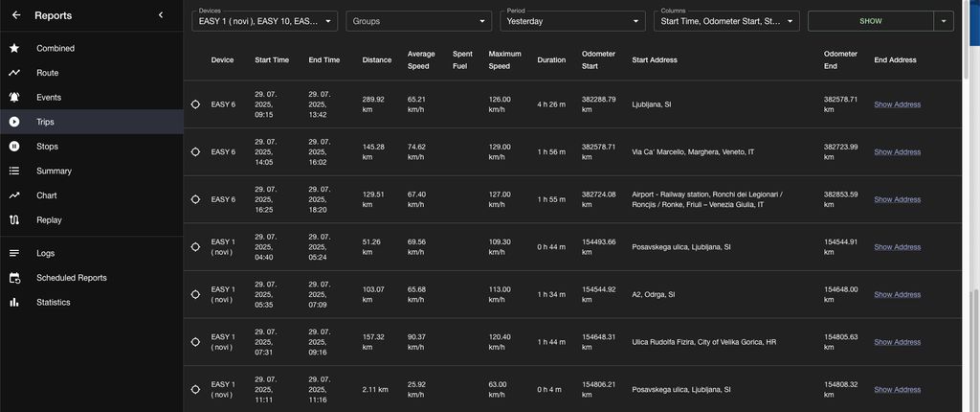This screenshot has width=980, height=412.
Task: Click the Statistics bar chart icon
Action: pos(14,303)
